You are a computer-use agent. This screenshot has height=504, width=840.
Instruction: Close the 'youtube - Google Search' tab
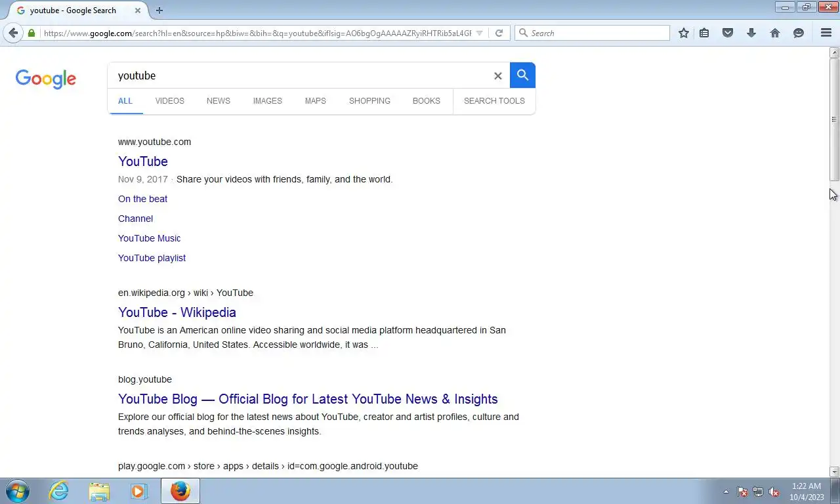(138, 10)
